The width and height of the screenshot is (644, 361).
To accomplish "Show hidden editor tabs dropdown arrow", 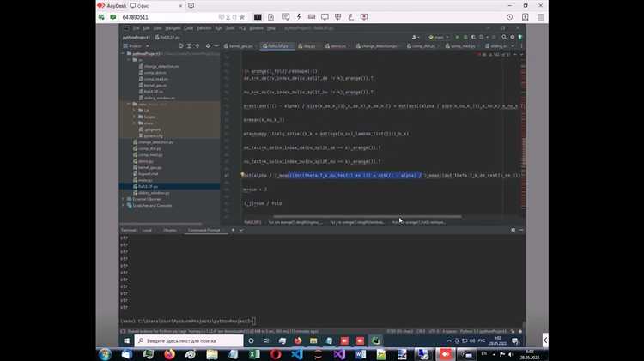I will 513,46.
